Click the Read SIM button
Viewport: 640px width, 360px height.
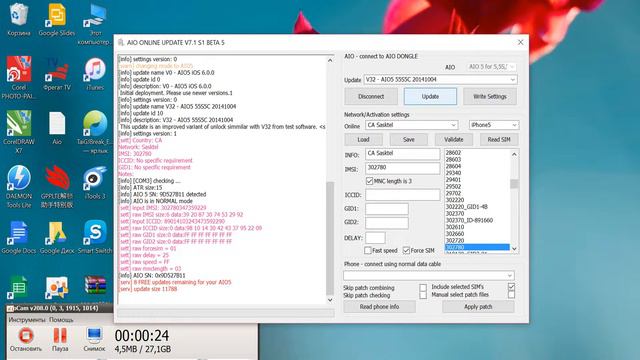pyautogui.click(x=499, y=140)
